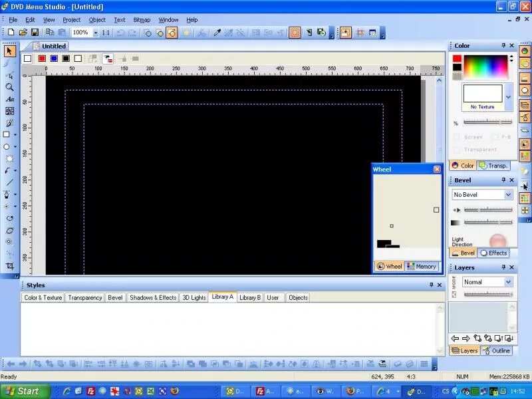Switch to the Objects styles tab
This screenshot has width=532, height=399.
(298, 297)
